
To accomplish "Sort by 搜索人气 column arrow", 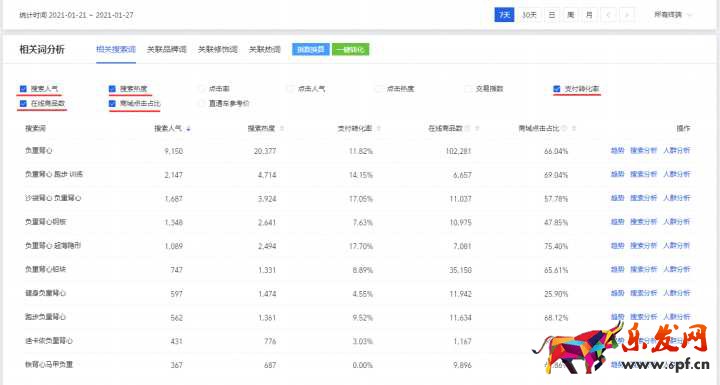I will (188, 129).
